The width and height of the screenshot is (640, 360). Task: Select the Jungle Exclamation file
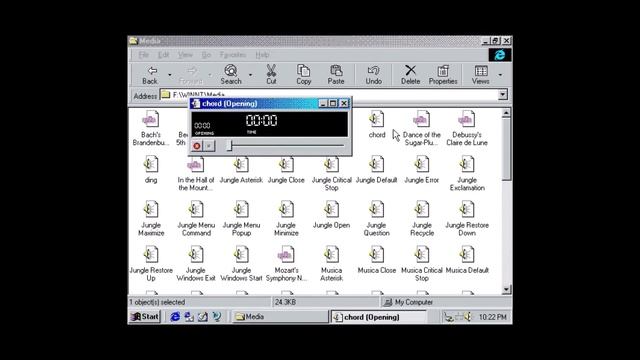point(467,173)
